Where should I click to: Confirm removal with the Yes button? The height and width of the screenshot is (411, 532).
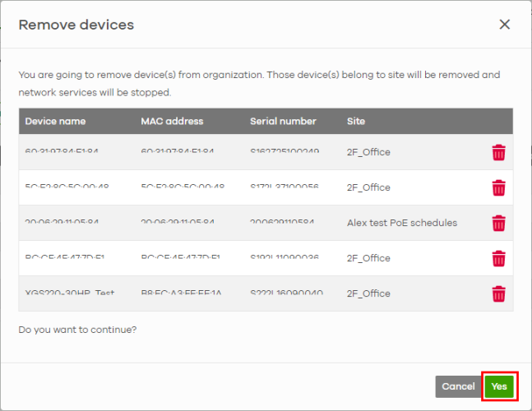(x=499, y=386)
